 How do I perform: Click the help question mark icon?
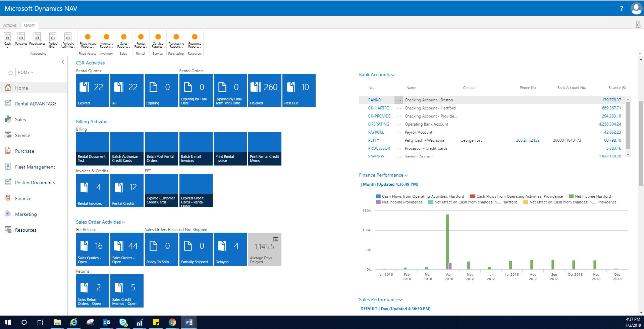click(622, 8)
